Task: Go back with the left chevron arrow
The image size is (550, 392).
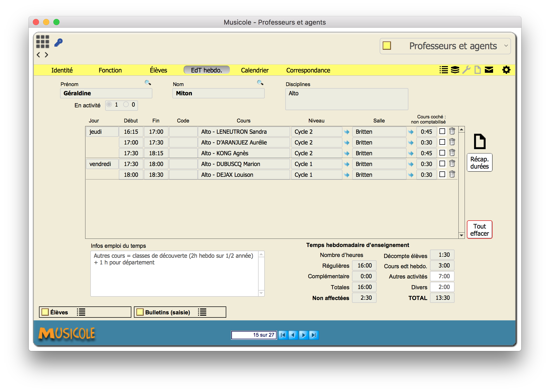Action: pyautogui.click(x=38, y=55)
